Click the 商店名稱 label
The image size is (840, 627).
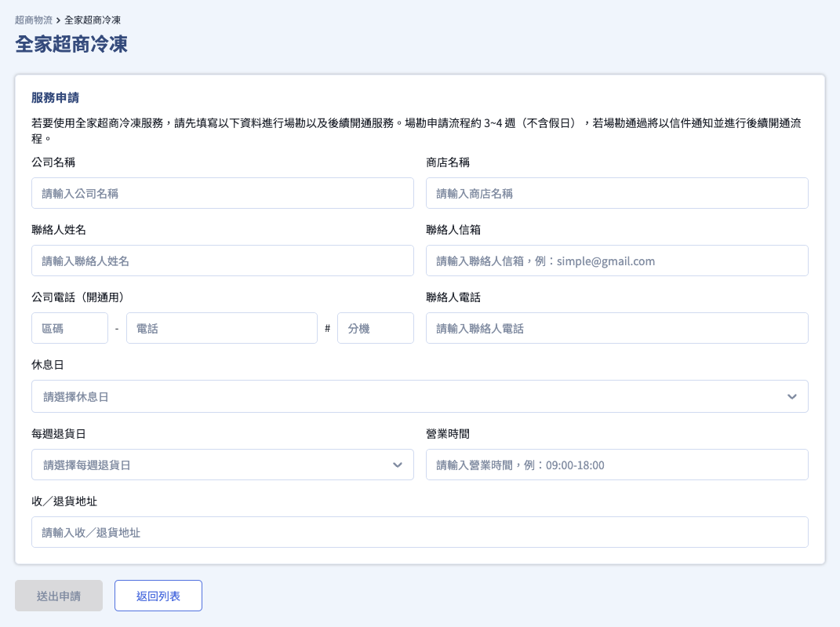pyautogui.click(x=448, y=162)
